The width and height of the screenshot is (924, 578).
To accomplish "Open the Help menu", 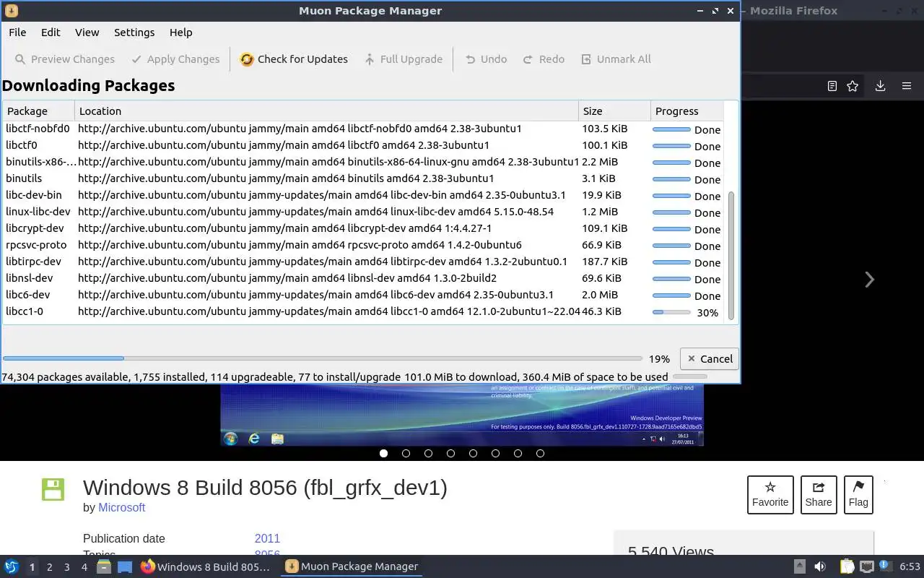I will (180, 33).
